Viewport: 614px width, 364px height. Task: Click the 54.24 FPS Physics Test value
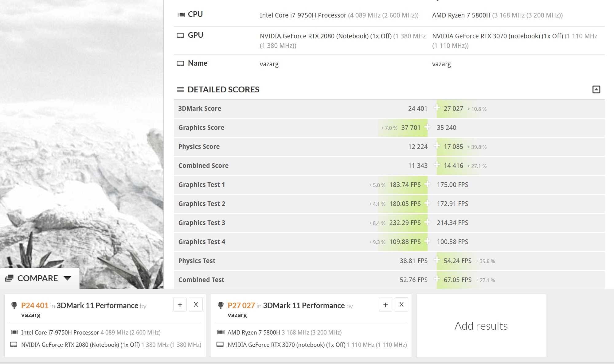pyautogui.click(x=458, y=261)
